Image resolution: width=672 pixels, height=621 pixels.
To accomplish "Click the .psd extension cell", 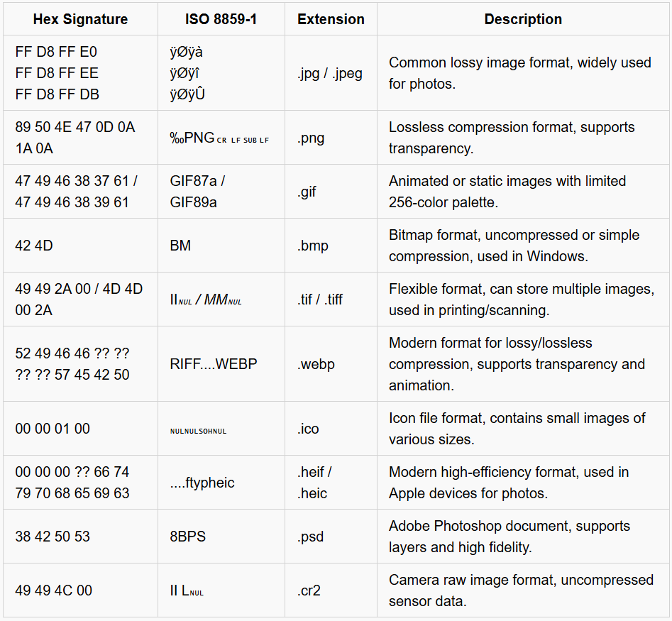I will [x=312, y=537].
